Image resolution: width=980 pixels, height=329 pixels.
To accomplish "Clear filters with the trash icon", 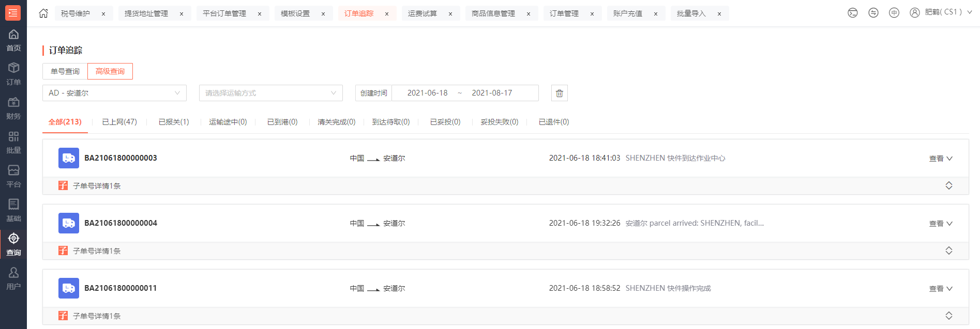I will (x=559, y=93).
